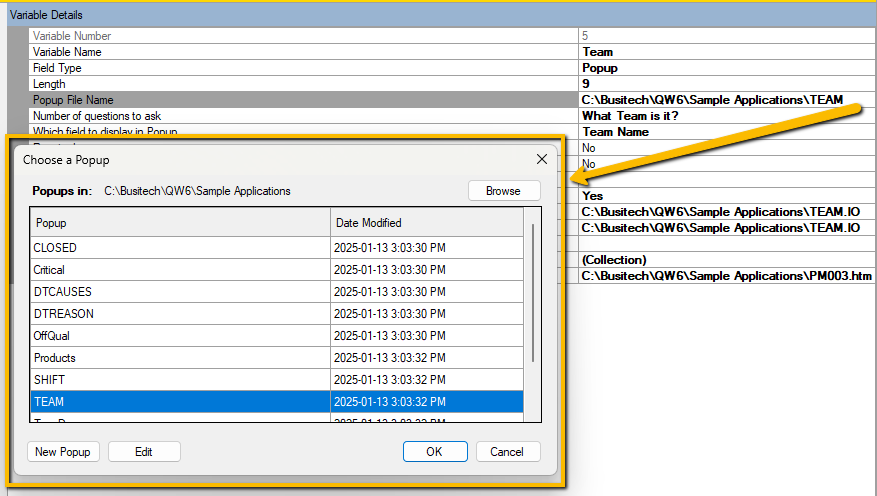Click the Browse button

click(x=503, y=191)
